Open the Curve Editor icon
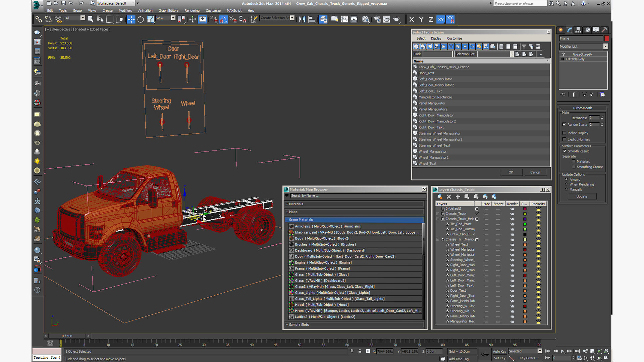This screenshot has width=644, height=362. pos(344,19)
